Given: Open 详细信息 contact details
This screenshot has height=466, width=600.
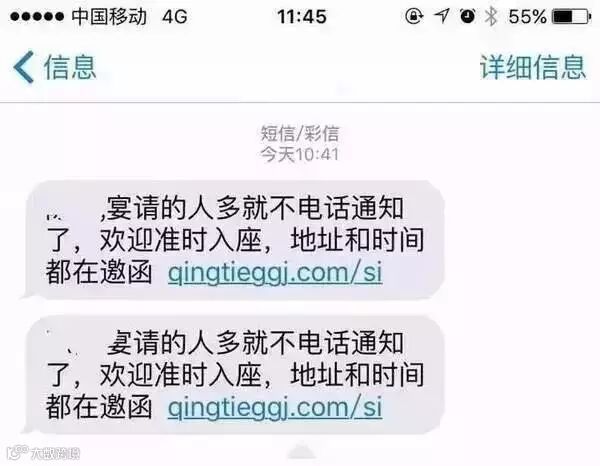Looking at the screenshot, I should 533,67.
